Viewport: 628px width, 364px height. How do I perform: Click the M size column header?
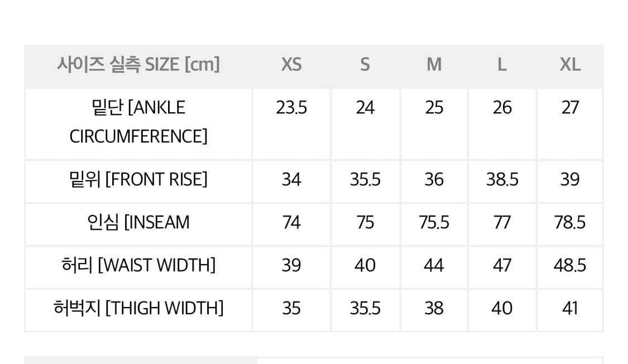pyautogui.click(x=434, y=65)
